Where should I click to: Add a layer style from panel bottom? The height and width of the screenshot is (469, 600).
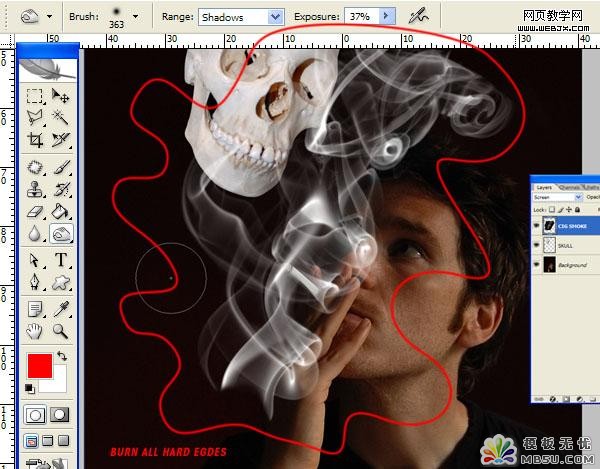click(553, 399)
